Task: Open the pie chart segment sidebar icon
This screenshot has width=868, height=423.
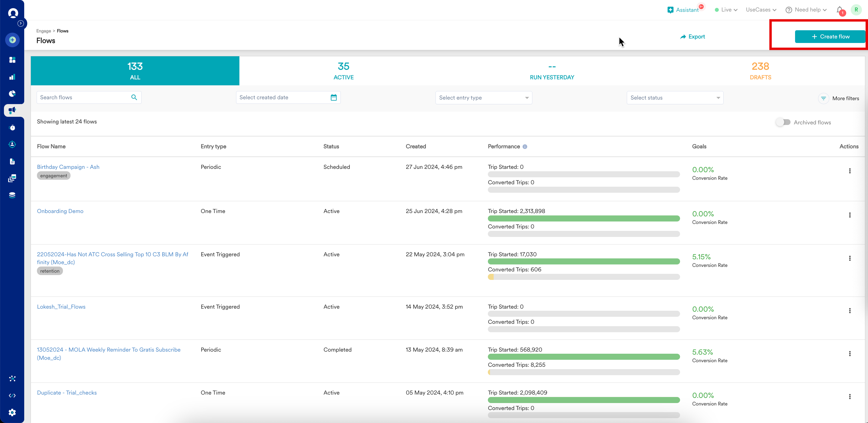Action: pyautogui.click(x=12, y=93)
